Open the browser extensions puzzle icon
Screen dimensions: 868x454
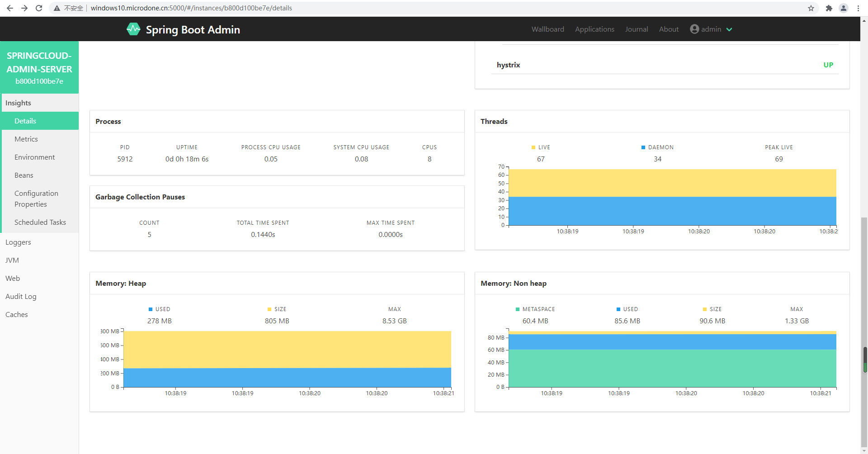pyautogui.click(x=829, y=8)
